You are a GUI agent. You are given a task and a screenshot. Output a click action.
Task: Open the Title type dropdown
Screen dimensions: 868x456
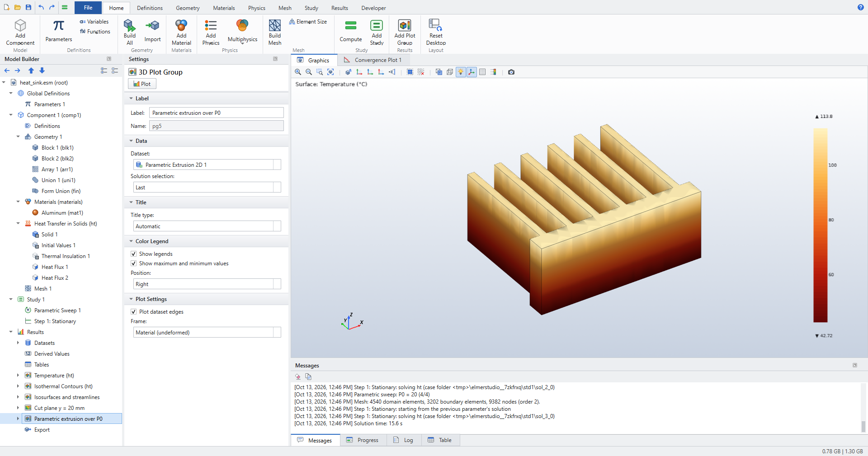coord(207,226)
